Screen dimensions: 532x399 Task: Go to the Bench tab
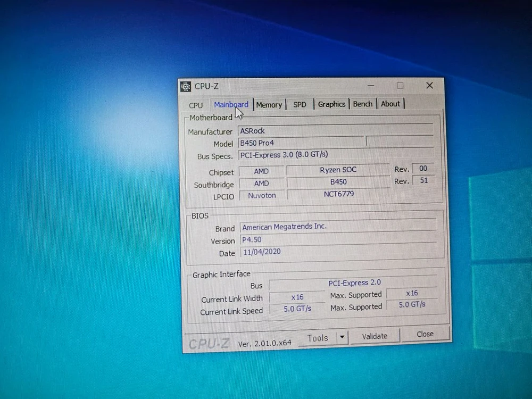(x=363, y=104)
